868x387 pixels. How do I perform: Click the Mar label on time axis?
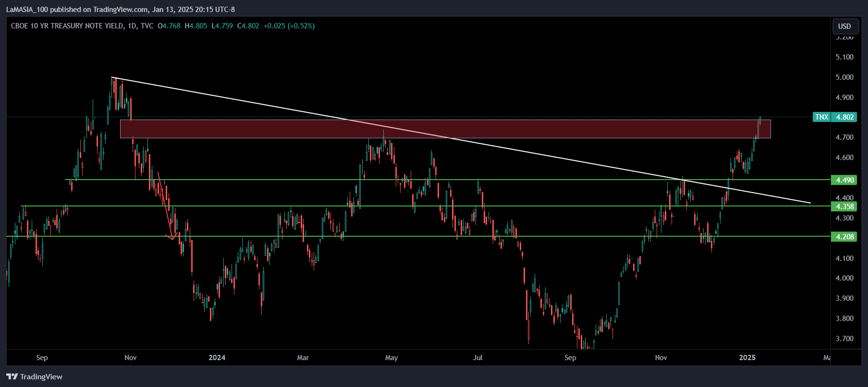[x=303, y=357]
